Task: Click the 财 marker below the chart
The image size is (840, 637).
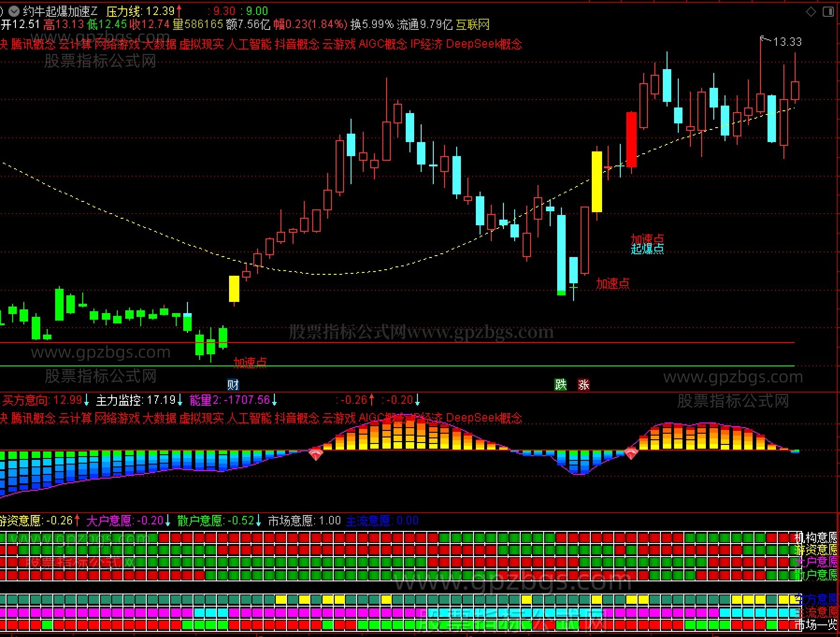Action: pyautogui.click(x=233, y=385)
